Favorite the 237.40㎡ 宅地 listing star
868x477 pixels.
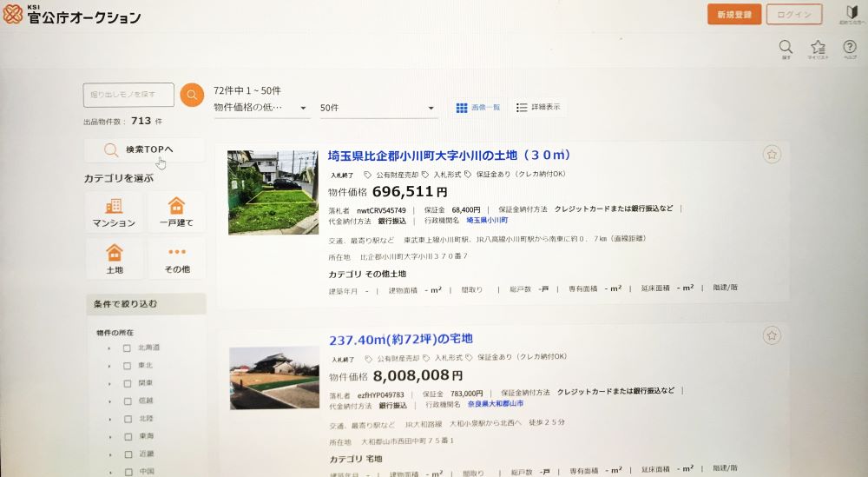click(772, 335)
